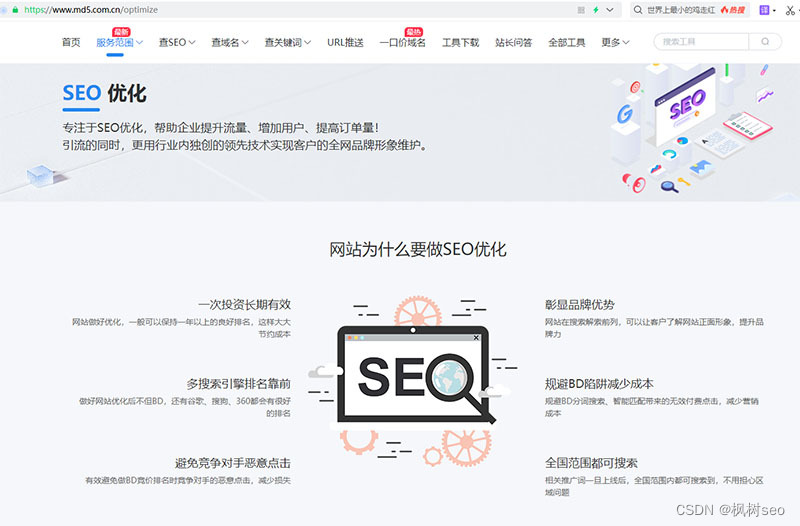The height and width of the screenshot is (526, 800).
Task: Click the red 热搜 hot search flame
Action: click(733, 10)
